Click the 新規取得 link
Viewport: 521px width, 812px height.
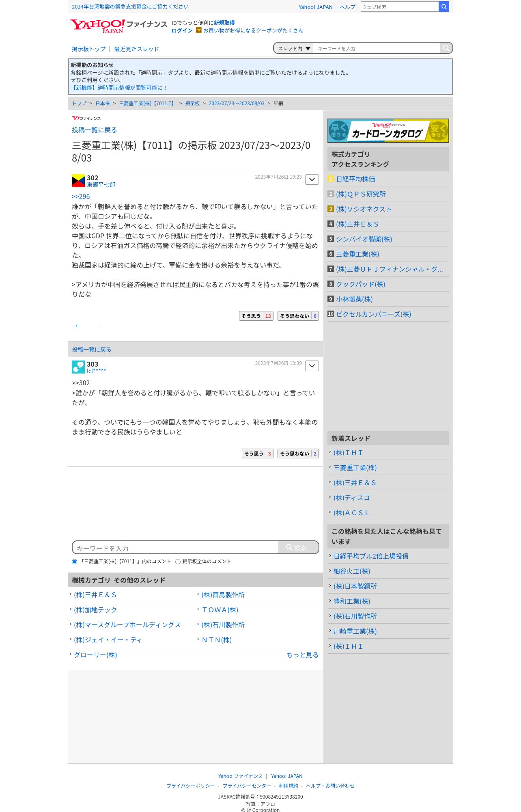pyautogui.click(x=224, y=23)
